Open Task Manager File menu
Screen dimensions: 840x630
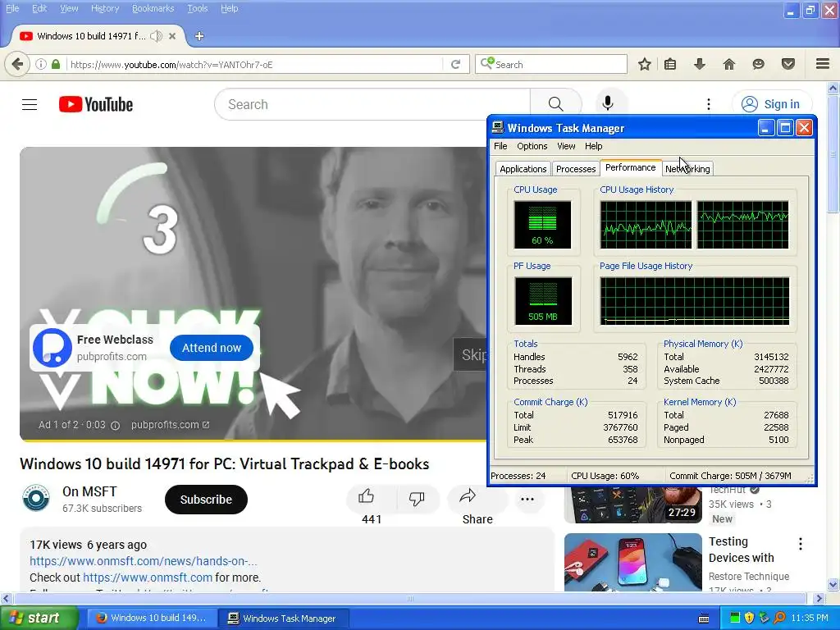click(500, 146)
